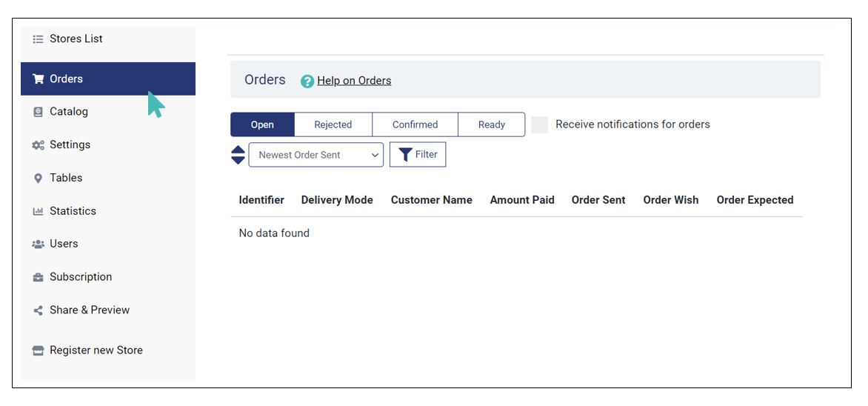Image resolution: width=868 pixels, height=406 pixels.
Task: Open the Newest Order Sent dropdown
Action: (316, 155)
